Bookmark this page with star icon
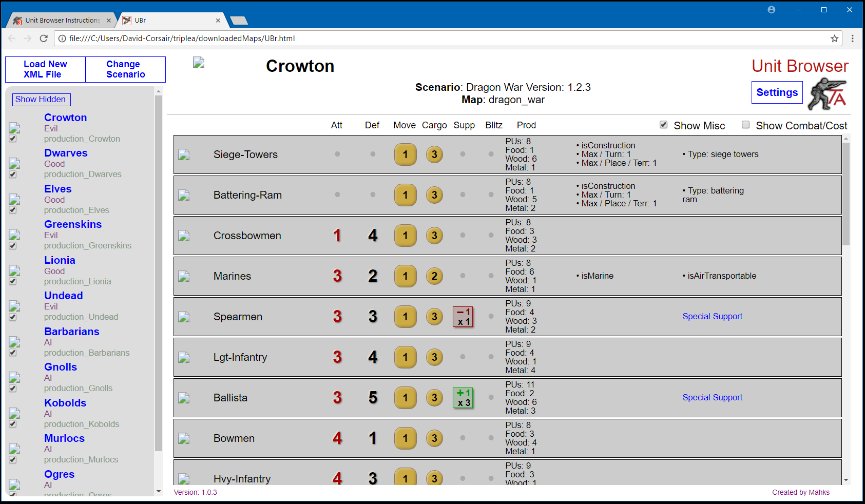This screenshot has width=865, height=504. pyautogui.click(x=834, y=38)
